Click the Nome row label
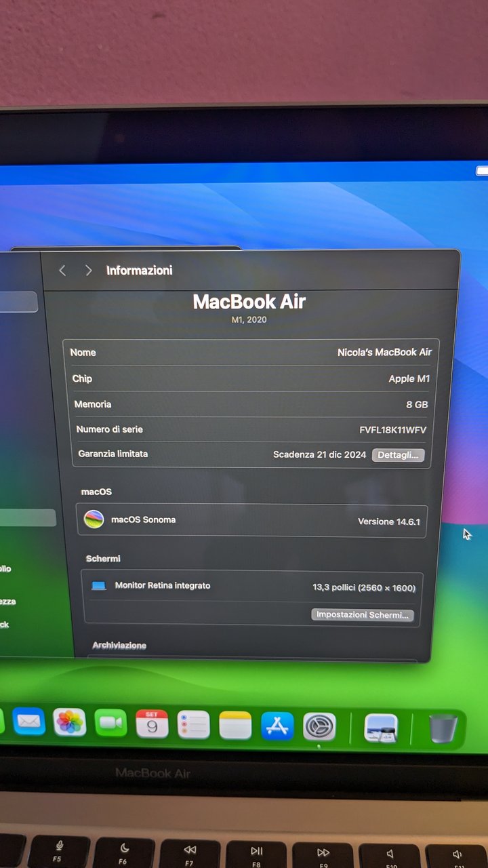 point(83,353)
